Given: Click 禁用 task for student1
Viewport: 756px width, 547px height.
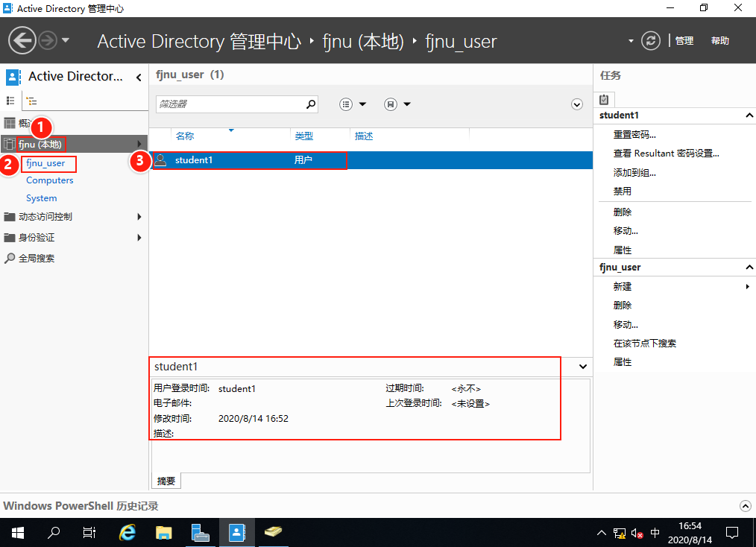Looking at the screenshot, I should [622, 192].
